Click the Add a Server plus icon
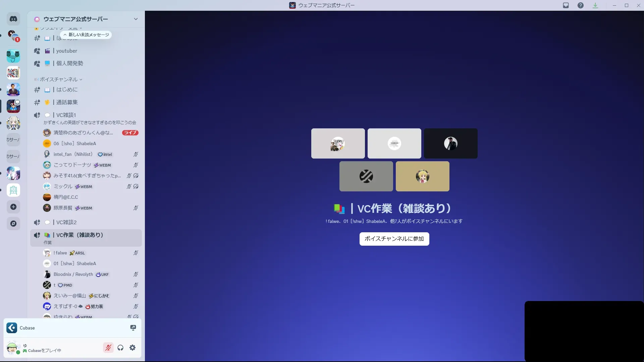Viewport: 644px width, 362px height. pos(13,207)
